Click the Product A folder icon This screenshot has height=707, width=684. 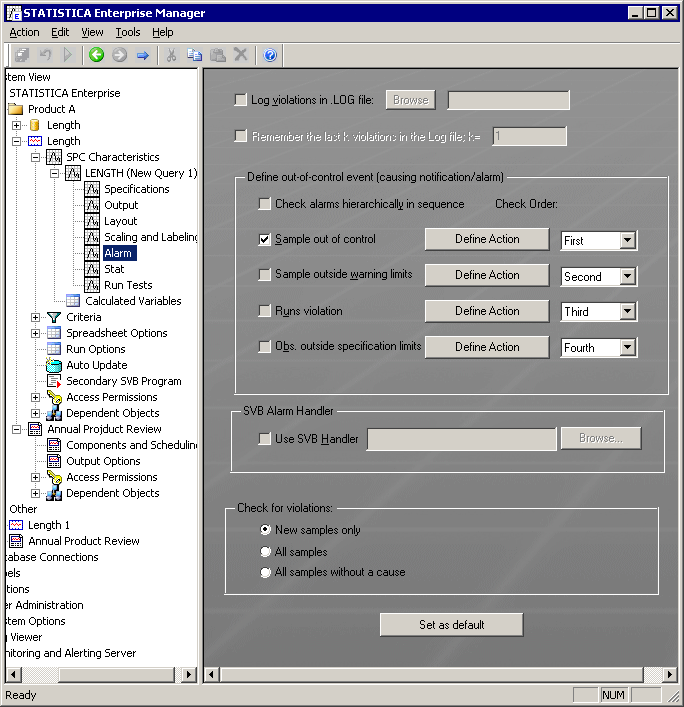(x=16, y=109)
